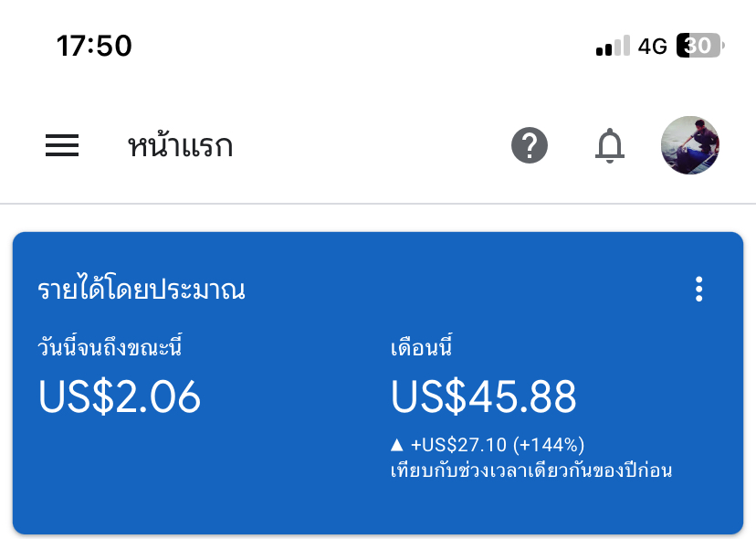Open the hamburger navigation menu

tap(62, 145)
